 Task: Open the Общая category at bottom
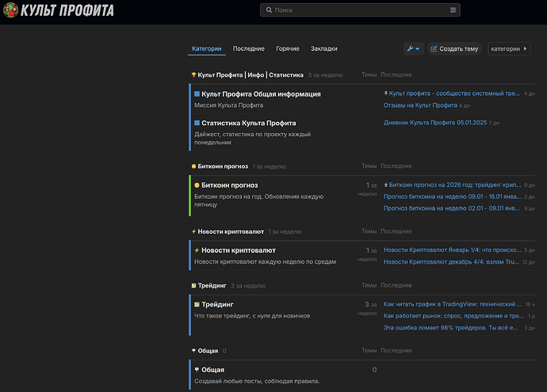tap(212, 370)
